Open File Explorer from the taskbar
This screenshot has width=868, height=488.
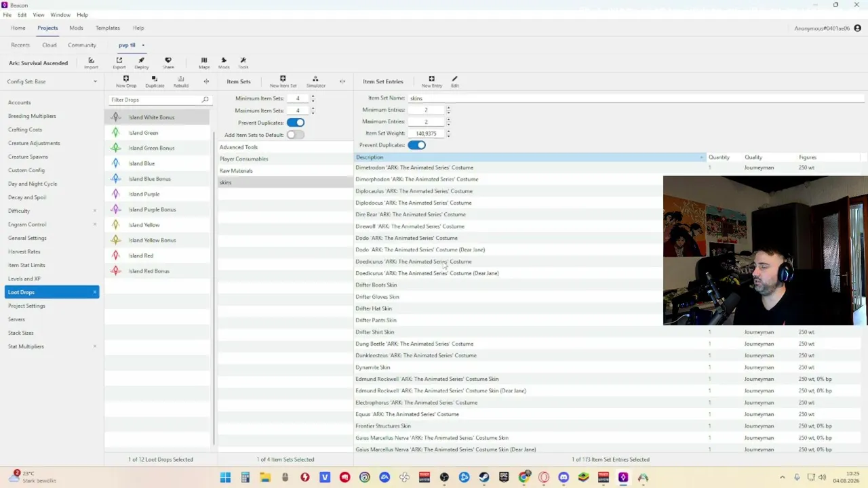tap(265, 478)
